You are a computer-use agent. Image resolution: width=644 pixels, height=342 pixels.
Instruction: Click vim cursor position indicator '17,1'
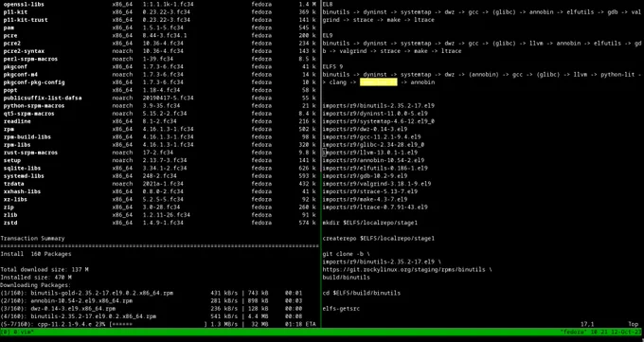[587, 324]
